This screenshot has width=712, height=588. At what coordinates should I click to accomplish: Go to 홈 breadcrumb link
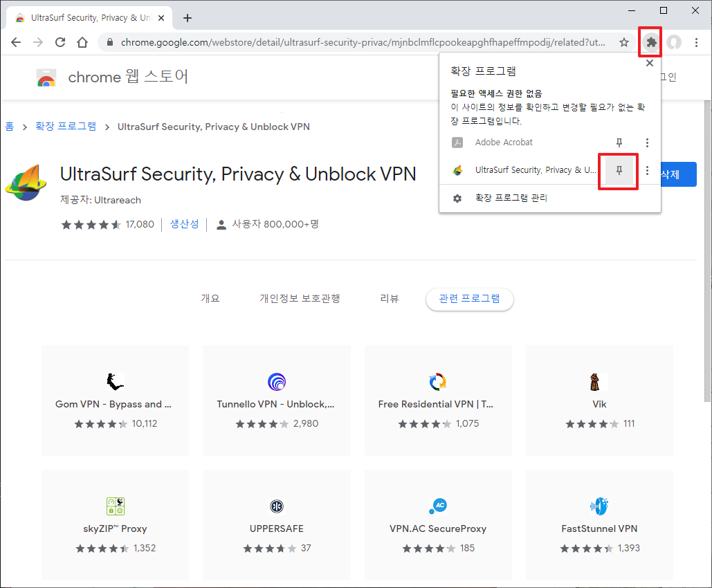click(9, 126)
